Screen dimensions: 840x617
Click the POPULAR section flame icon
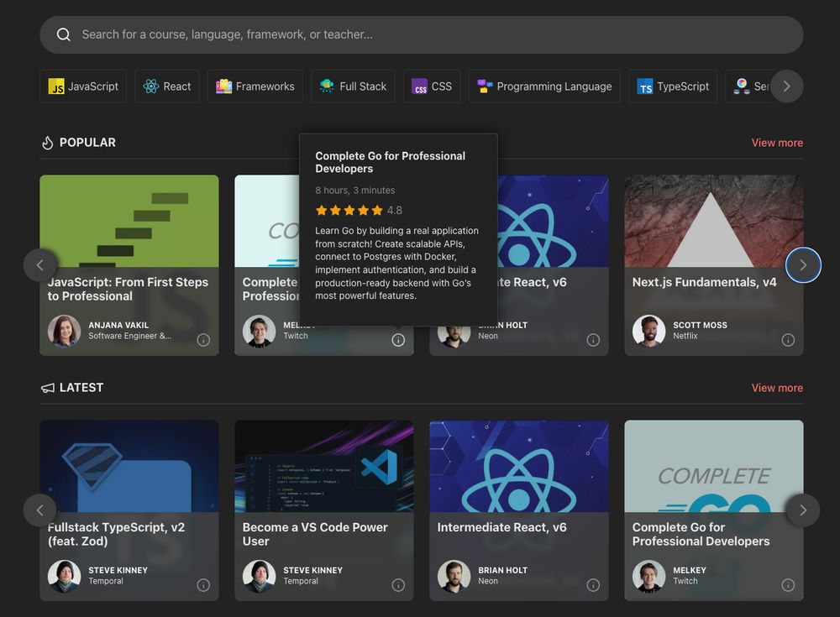pyautogui.click(x=48, y=143)
